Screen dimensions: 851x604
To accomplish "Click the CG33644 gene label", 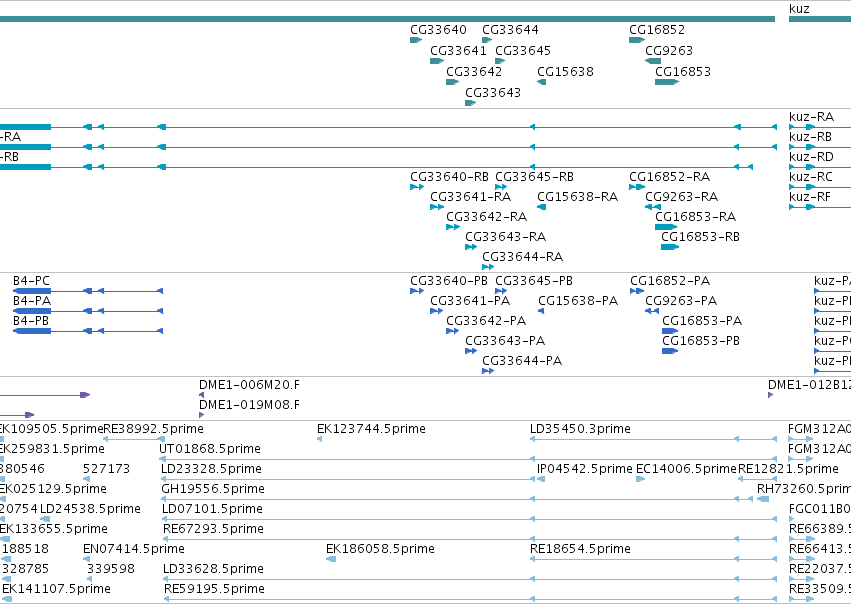I will tap(510, 30).
